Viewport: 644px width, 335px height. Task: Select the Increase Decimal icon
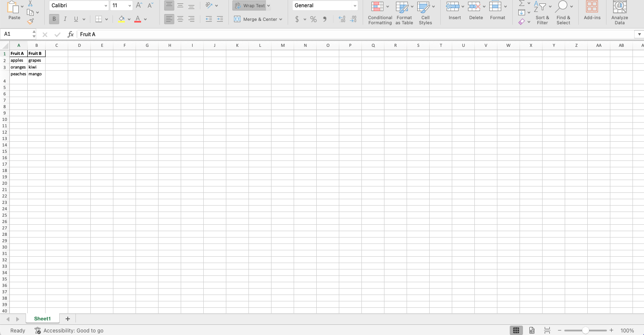pyautogui.click(x=341, y=19)
